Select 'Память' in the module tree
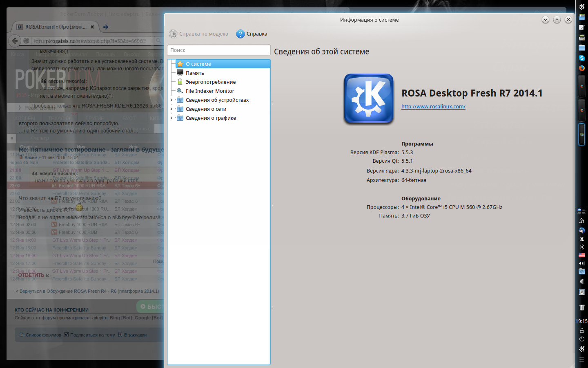 tap(195, 73)
